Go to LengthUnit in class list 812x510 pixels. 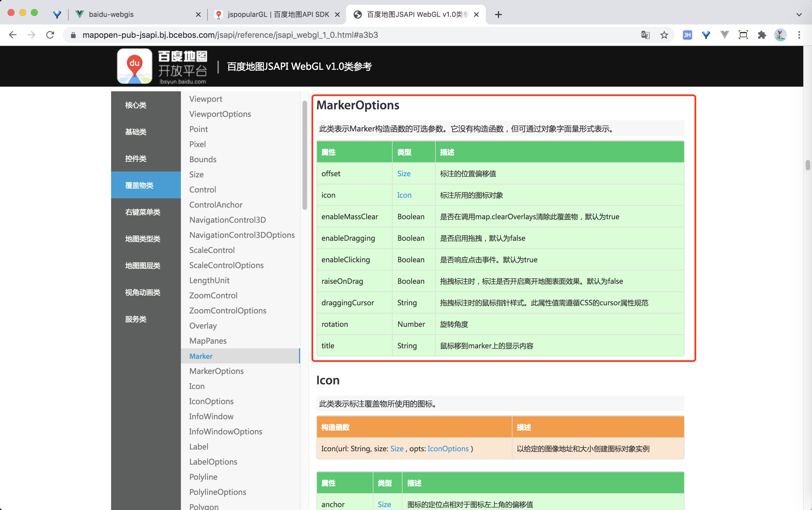click(x=209, y=280)
